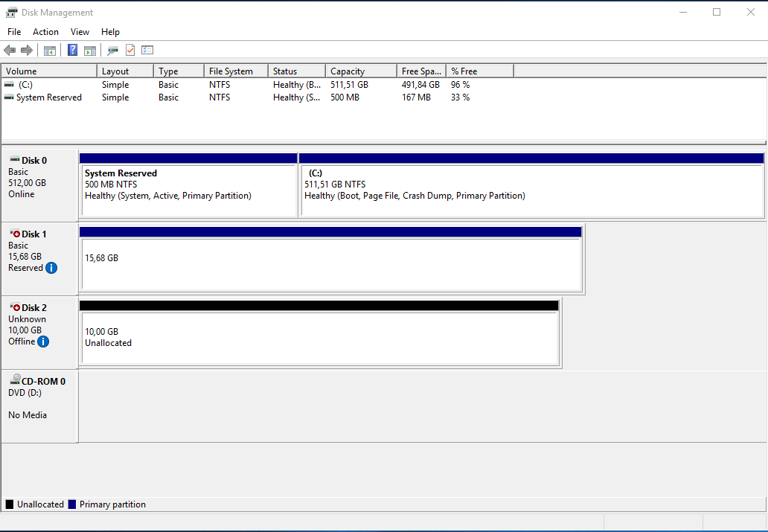Sort volumes by the Capacity column header
Viewport: 768px width, 532px height.
[360, 71]
